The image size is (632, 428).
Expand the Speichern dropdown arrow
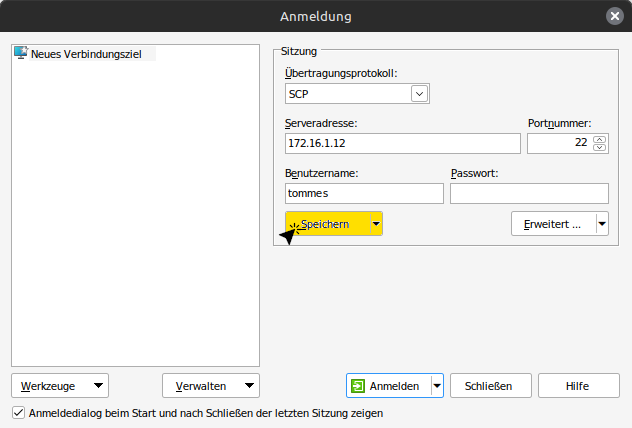pos(376,224)
